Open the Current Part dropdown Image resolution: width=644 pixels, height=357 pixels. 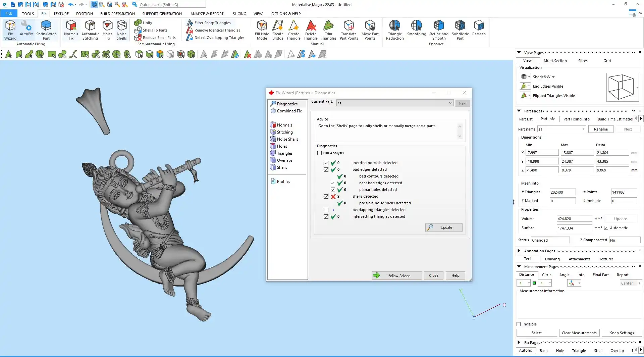(x=450, y=103)
